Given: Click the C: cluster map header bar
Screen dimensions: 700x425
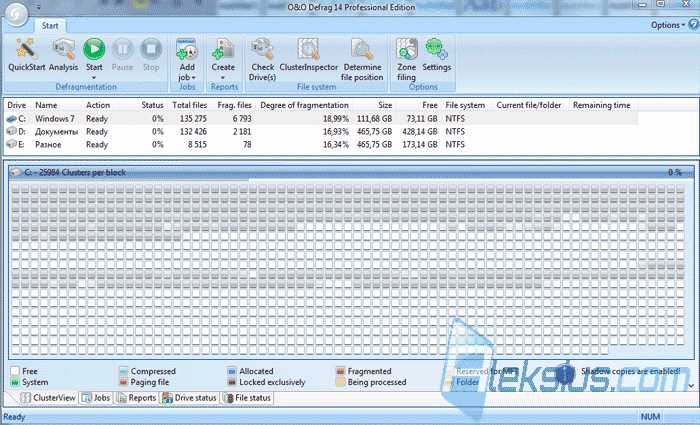Looking at the screenshot, I should pyautogui.click(x=351, y=172).
